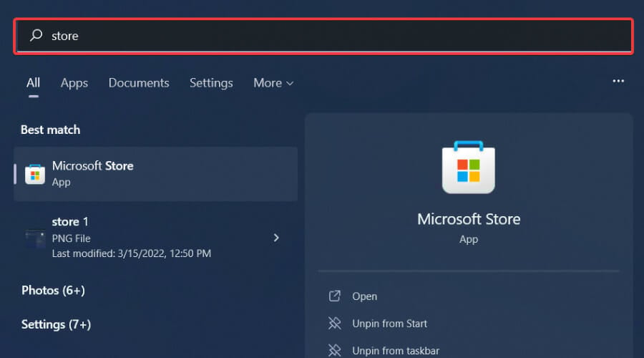Switch to the Settings tab
The image size is (644, 358).
click(x=211, y=83)
